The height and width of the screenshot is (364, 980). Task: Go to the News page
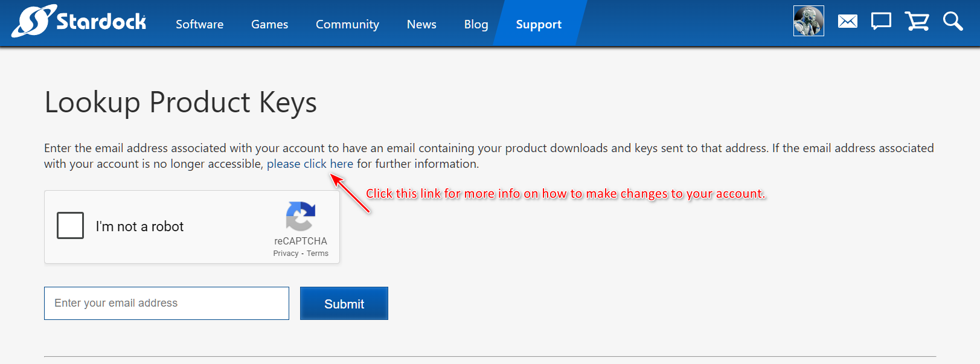421,24
